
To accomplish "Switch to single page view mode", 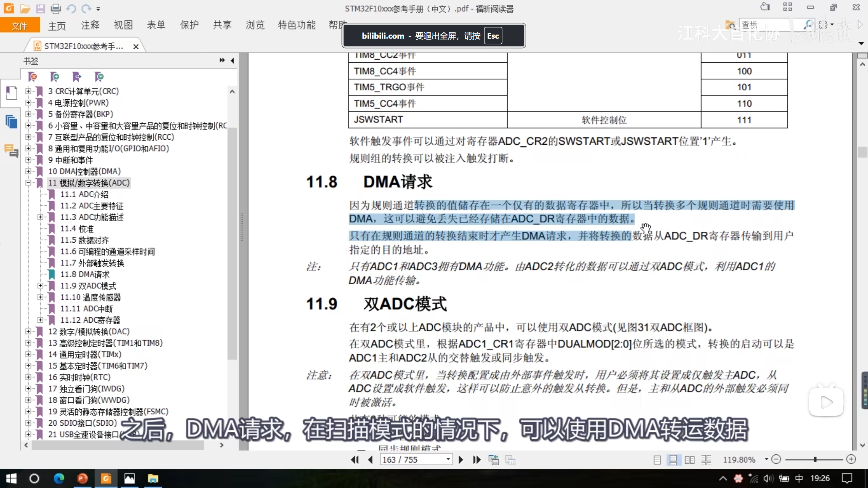I will [x=657, y=460].
